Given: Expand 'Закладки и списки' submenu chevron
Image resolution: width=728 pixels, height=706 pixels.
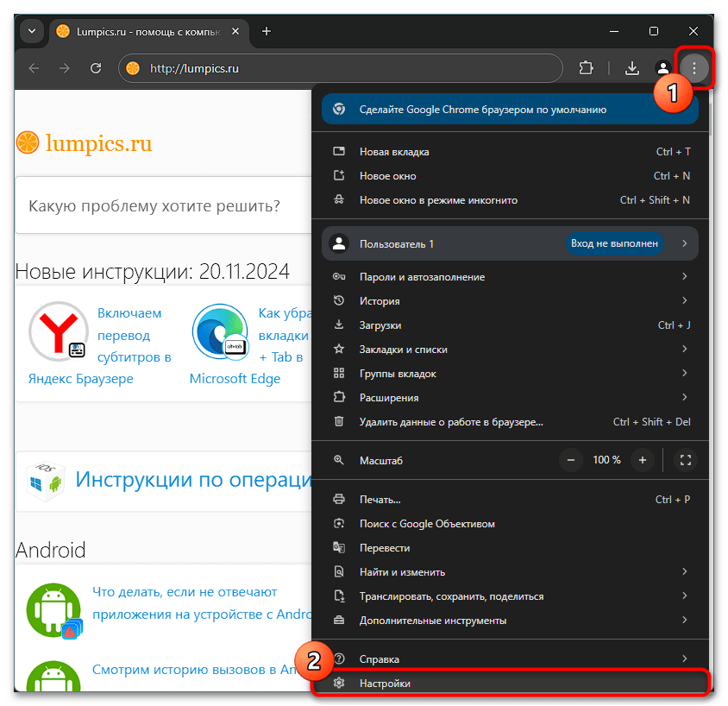Looking at the screenshot, I should pyautogui.click(x=684, y=349).
